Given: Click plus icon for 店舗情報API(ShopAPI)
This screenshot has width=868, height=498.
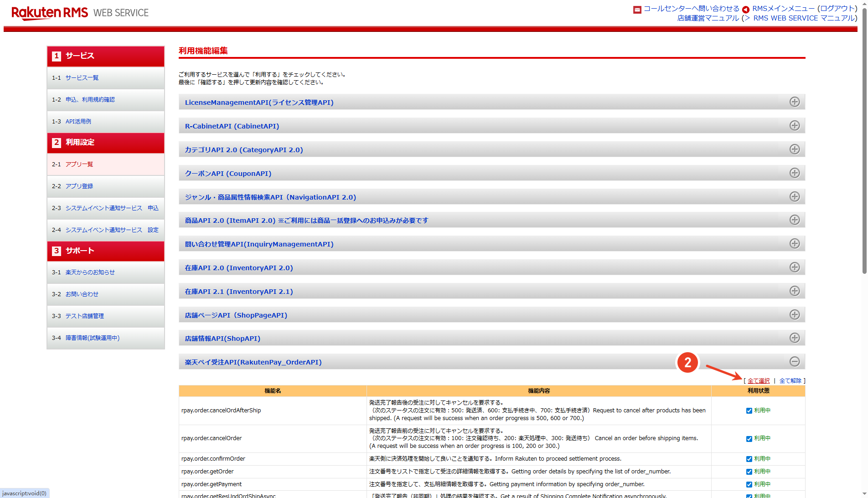Looking at the screenshot, I should coord(795,338).
